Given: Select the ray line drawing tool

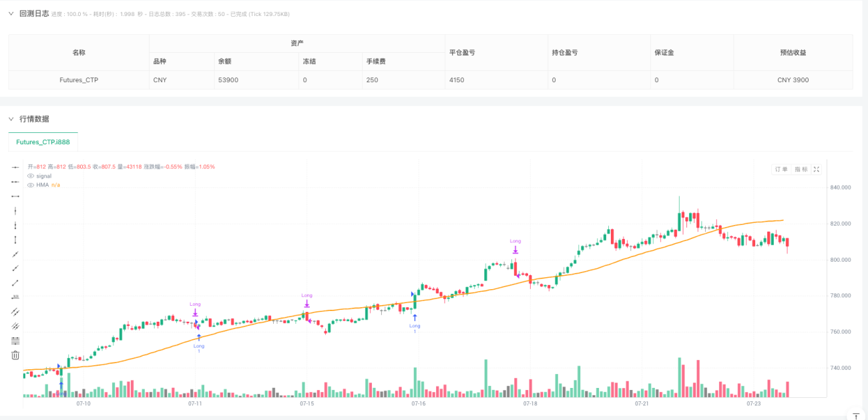Looking at the screenshot, I should 15,267.
